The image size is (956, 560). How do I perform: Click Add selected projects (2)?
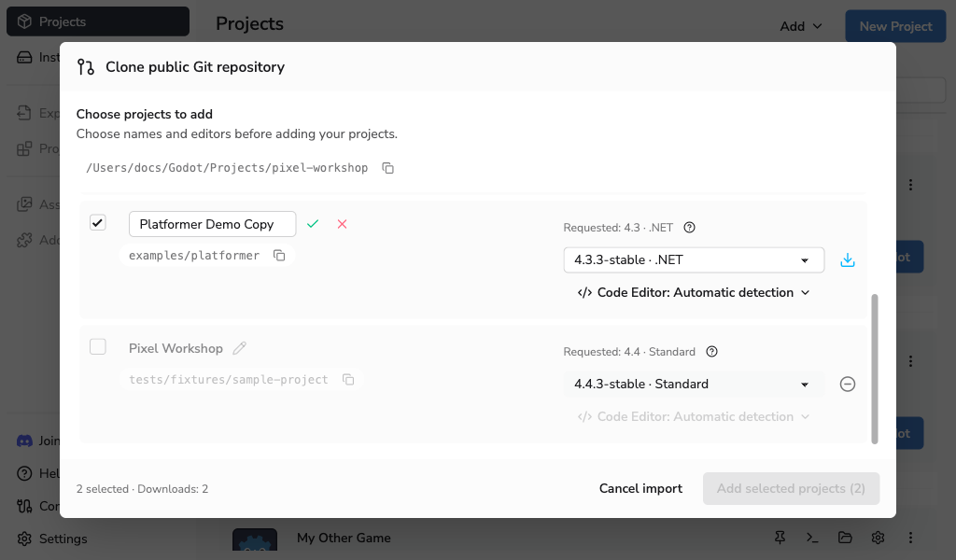tap(791, 489)
